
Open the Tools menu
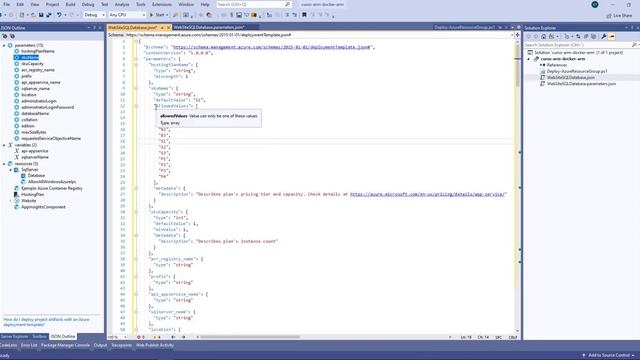coord(140,4)
